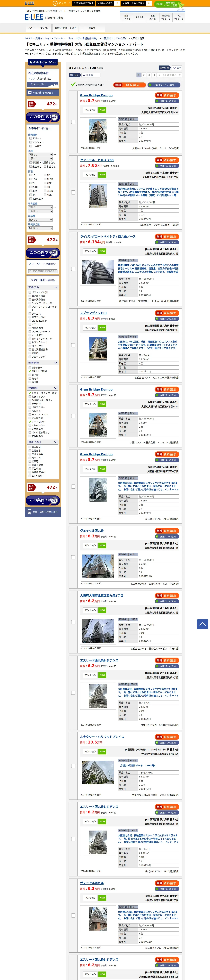Screen dimensions: 210x980
Task: Toggle 管理費・共益費を含む checkbox
Action: click(x=30, y=163)
